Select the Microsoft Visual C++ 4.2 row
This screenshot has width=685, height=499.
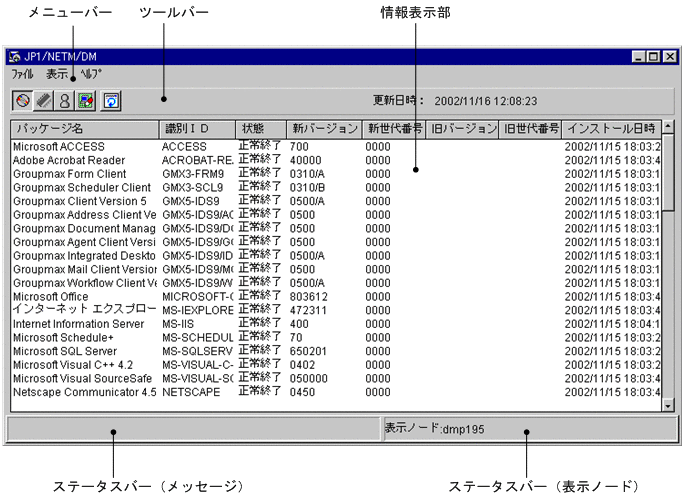pos(336,365)
